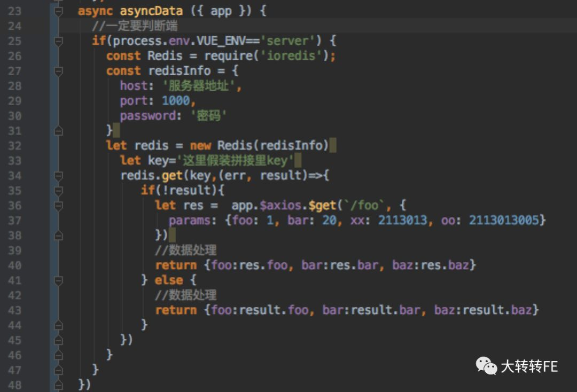Viewport: 577px width, 392px height.
Task: Click line number 43 in the gutter
Action: (15, 311)
